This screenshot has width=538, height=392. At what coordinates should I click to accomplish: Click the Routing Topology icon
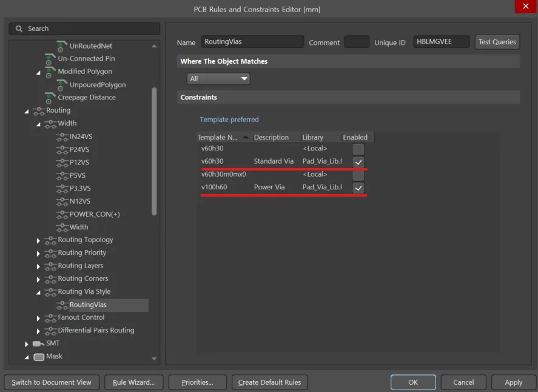[50, 240]
